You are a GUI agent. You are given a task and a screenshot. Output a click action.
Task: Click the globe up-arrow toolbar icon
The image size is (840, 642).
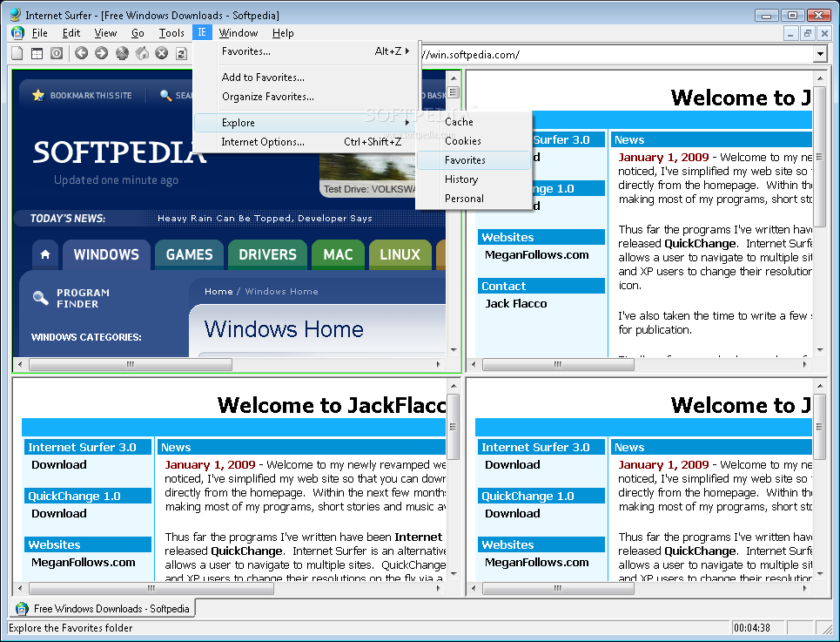(122, 53)
